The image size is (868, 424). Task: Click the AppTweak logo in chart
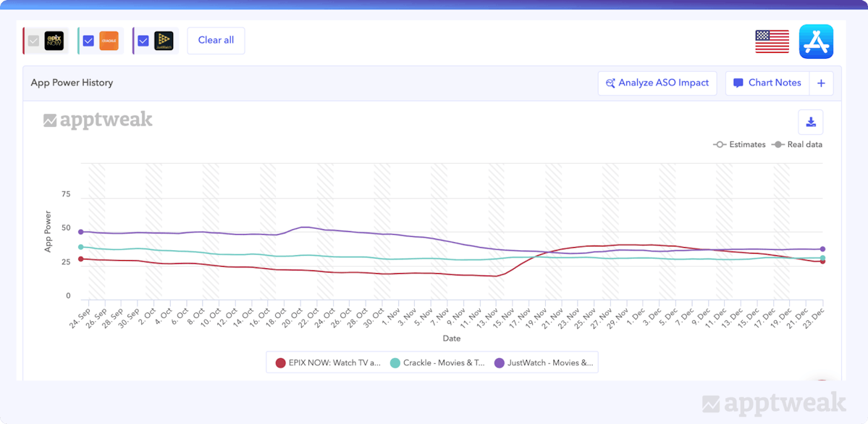coord(98,120)
